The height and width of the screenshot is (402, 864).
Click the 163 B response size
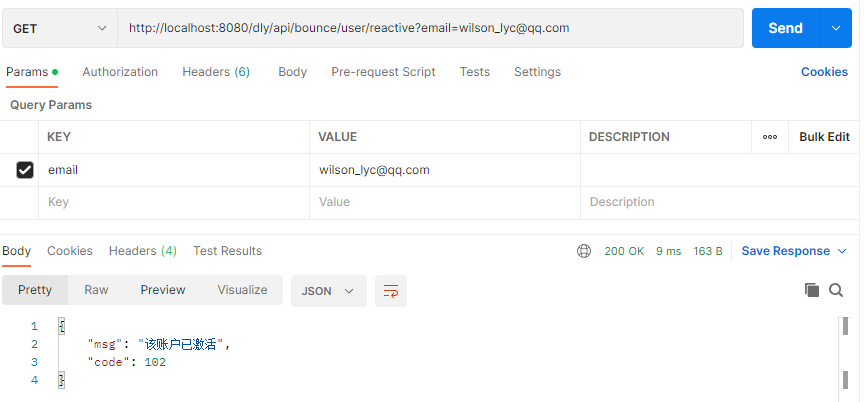coord(708,251)
